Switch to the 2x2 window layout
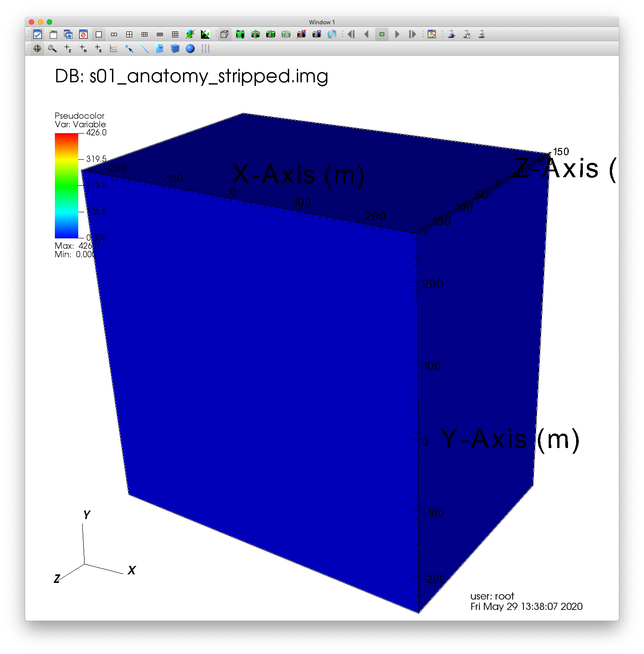 point(129,34)
